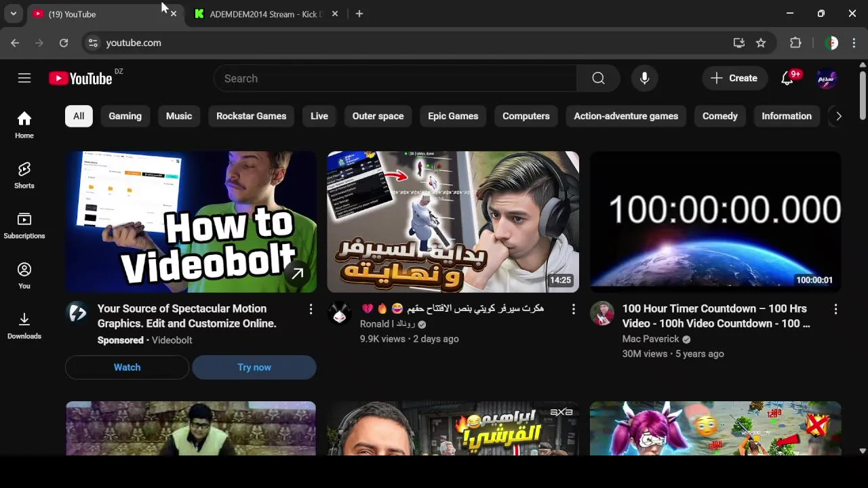Select the All filter chip

79,116
